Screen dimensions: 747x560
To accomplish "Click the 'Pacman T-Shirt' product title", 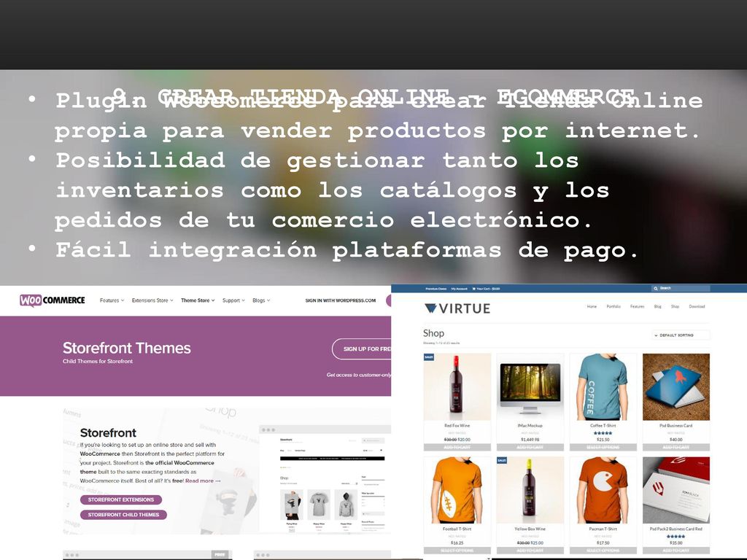I will click(x=603, y=529).
